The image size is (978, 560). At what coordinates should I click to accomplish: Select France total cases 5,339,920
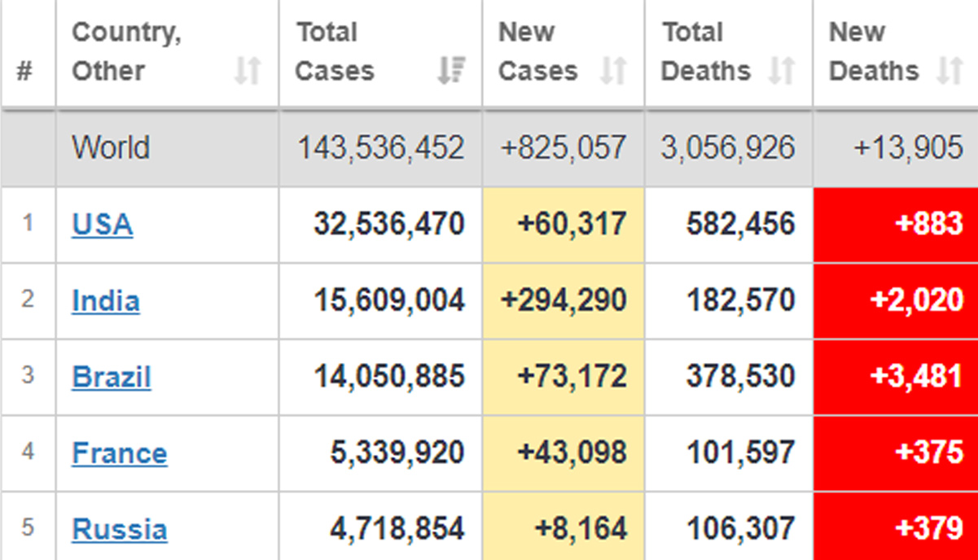click(397, 453)
